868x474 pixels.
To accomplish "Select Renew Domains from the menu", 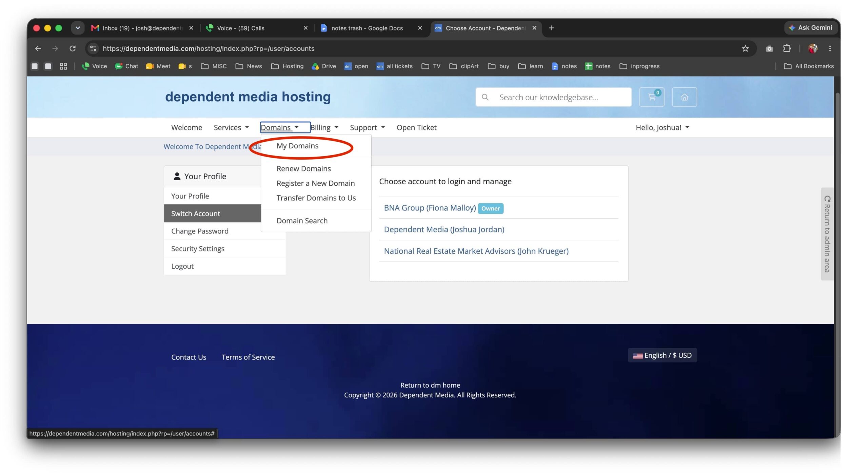I will 303,168.
